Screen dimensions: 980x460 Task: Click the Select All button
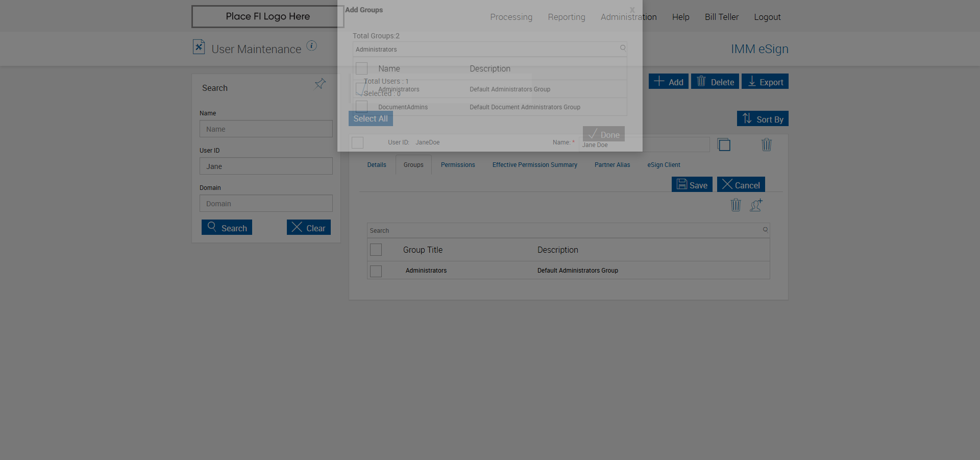pos(371,118)
